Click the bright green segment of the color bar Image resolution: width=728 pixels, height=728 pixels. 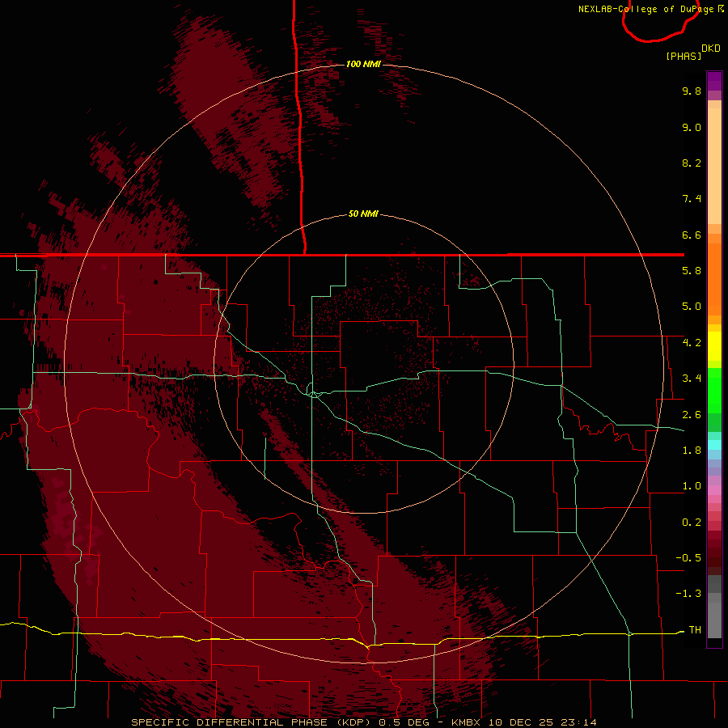714,390
